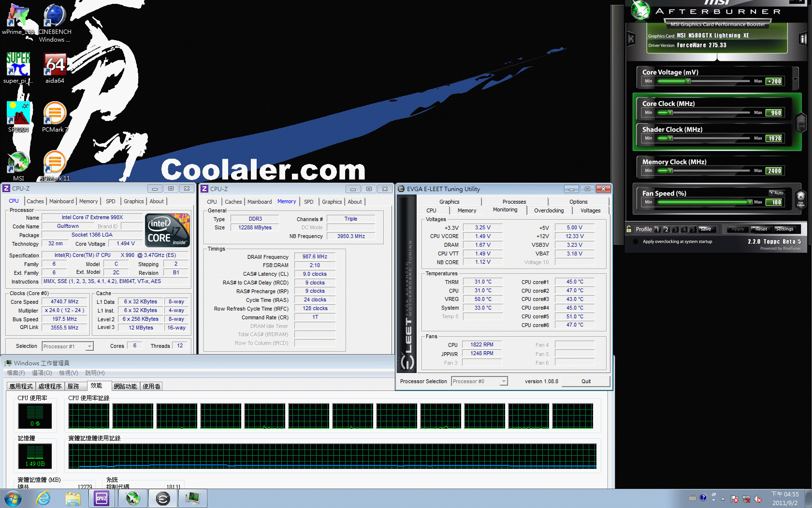Select Afterburner profile 4
Viewport: 812px width, 508px height.
[684, 229]
